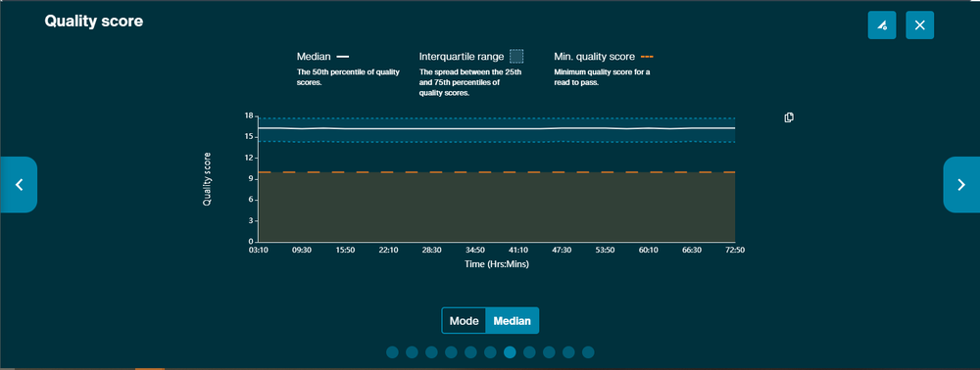Jump to the first carousel dot
Image resolution: width=980 pixels, height=370 pixels.
point(393,352)
